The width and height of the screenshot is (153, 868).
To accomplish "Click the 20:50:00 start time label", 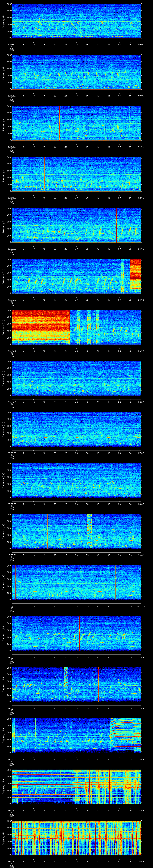I will [x=12, y=146].
